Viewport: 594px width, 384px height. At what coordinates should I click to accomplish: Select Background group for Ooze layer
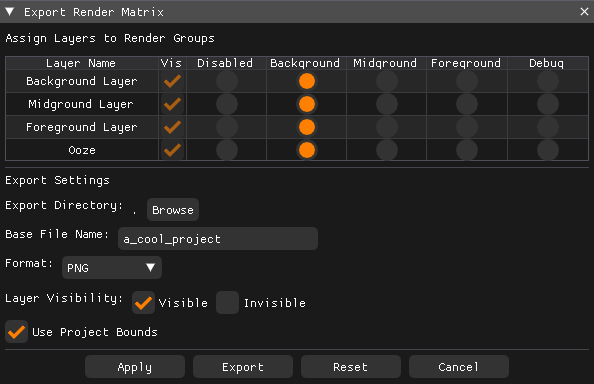[307, 150]
